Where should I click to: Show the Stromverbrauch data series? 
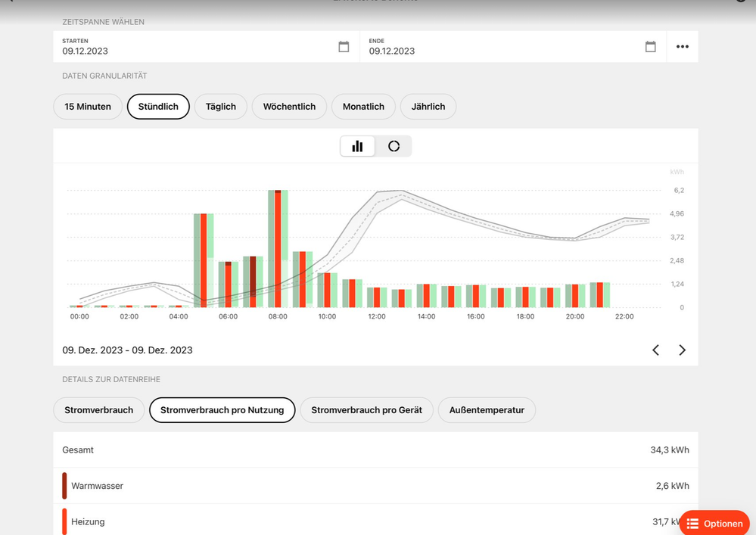99,410
